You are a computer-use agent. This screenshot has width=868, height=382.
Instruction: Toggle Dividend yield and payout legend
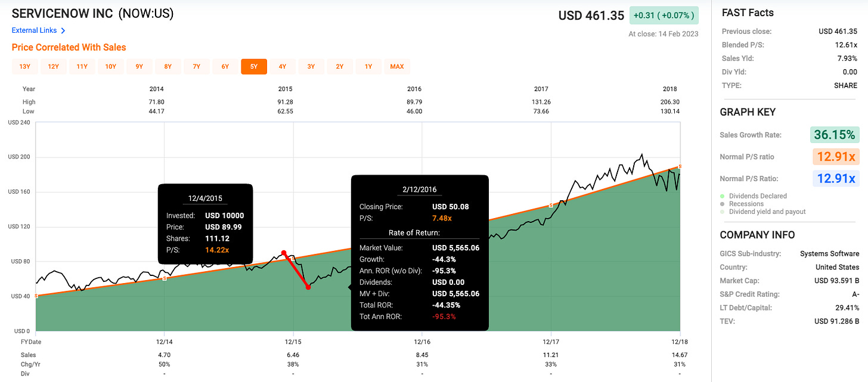[762, 212]
